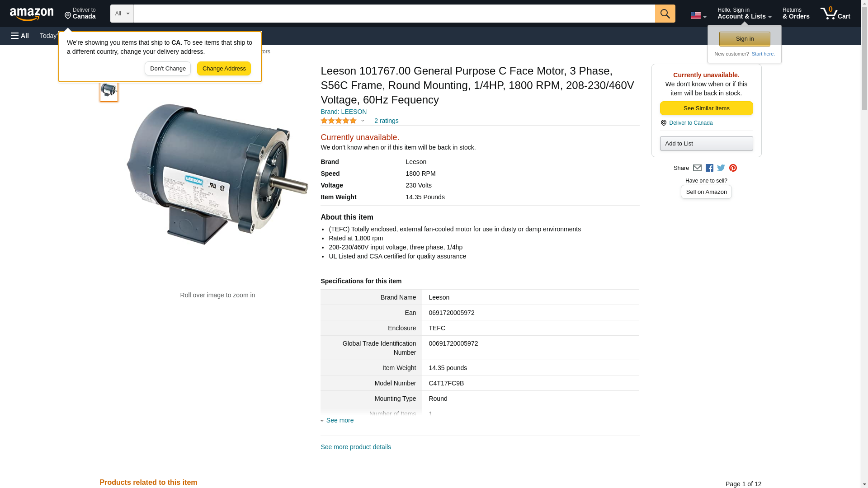Image resolution: width=868 pixels, height=488 pixels.
Task: Select the motor thumbnail image
Action: tap(108, 90)
